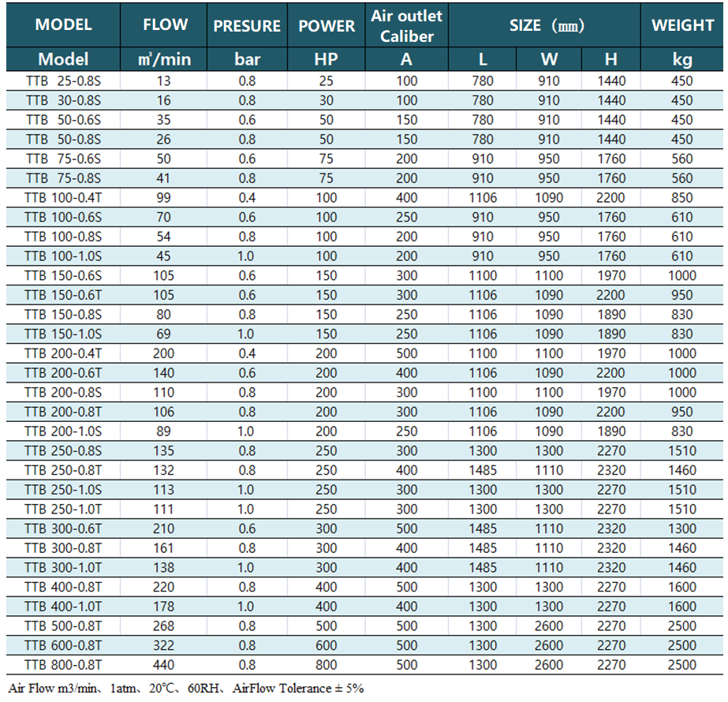Screen dimensions: 728x702
Task: Click the SIZE (mm) header
Action: [547, 25]
